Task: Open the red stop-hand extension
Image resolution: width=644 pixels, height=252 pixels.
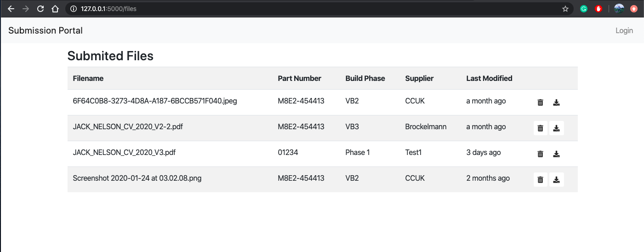Action: click(598, 9)
